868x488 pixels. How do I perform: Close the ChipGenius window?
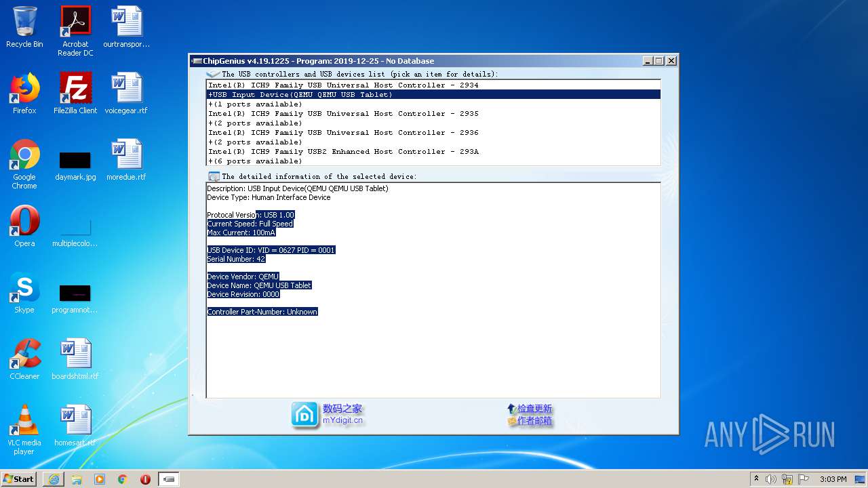coord(671,60)
